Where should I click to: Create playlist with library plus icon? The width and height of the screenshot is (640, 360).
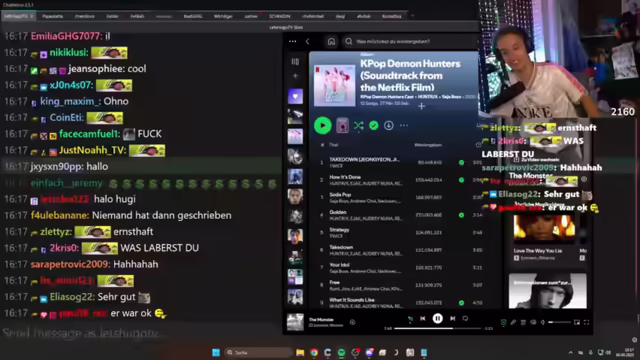[295, 76]
